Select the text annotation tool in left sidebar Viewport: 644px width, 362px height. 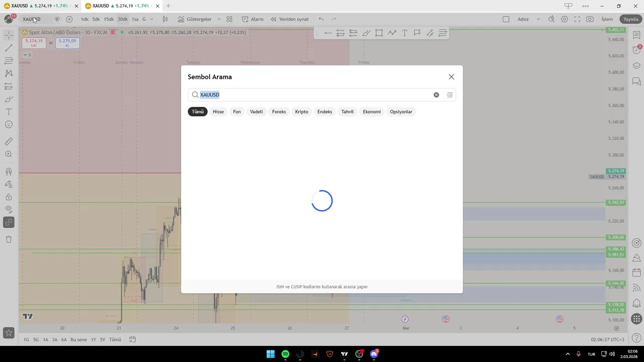pyautogui.click(x=9, y=112)
